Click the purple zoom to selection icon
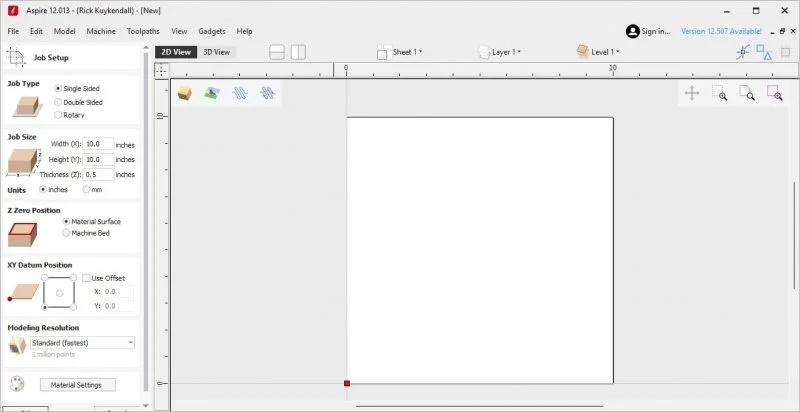800x412 pixels. 774,93
